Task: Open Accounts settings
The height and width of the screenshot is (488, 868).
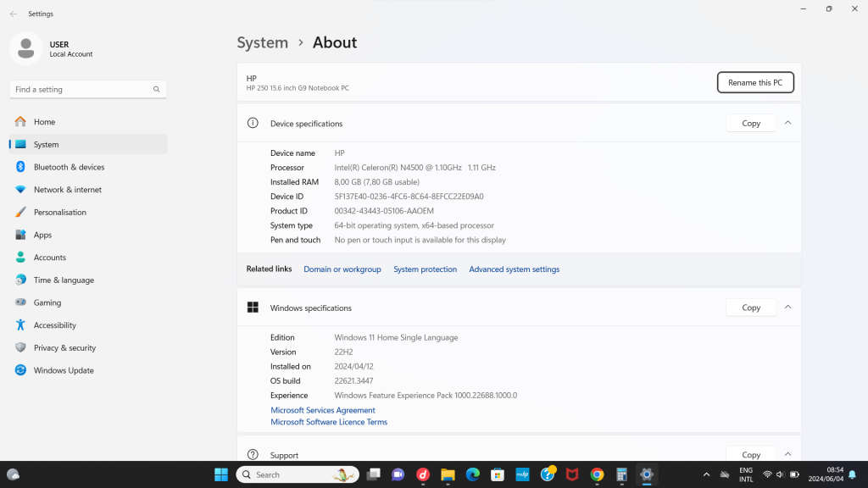Action: 49,257
